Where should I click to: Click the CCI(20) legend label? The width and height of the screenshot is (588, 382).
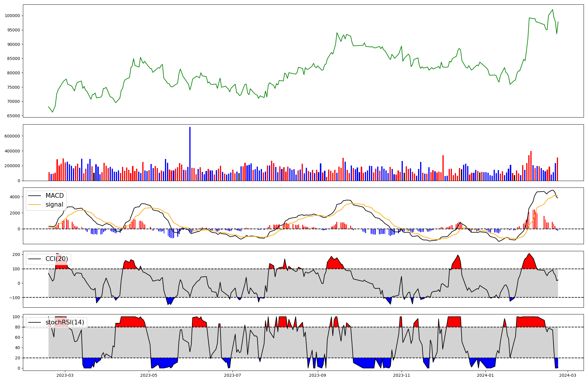coord(57,259)
